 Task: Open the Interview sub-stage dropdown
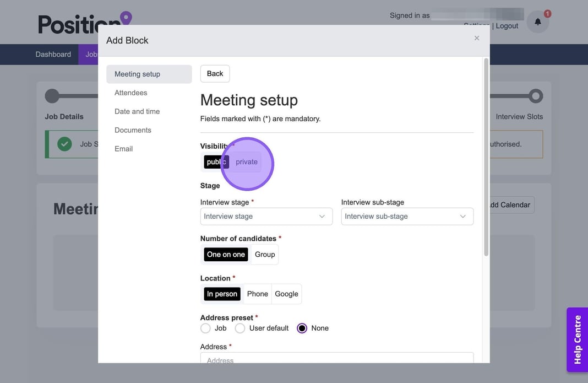click(407, 217)
